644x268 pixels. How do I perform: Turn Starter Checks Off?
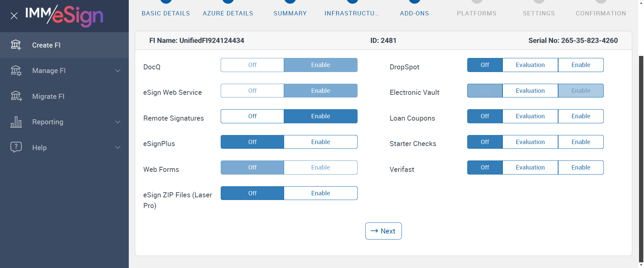pos(485,142)
